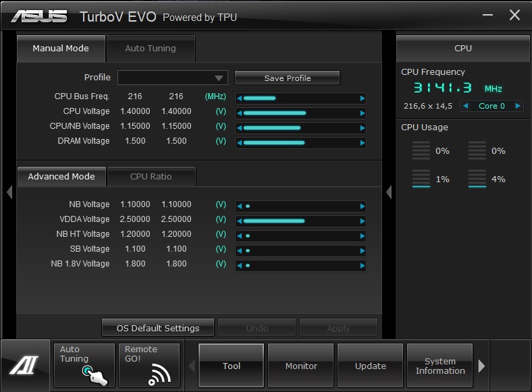Minimize the TurboV EVO window
Screen dimensions: 532x392
click(x=487, y=15)
